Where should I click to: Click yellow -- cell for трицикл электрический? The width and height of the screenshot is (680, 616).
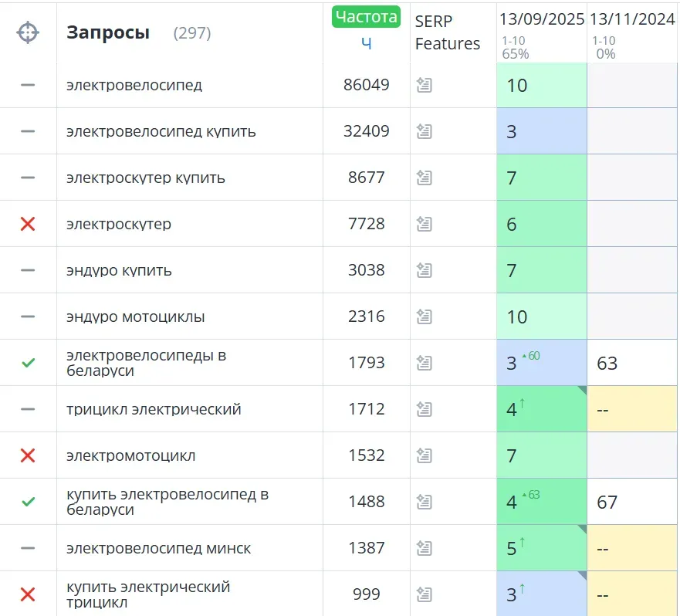[x=632, y=410]
